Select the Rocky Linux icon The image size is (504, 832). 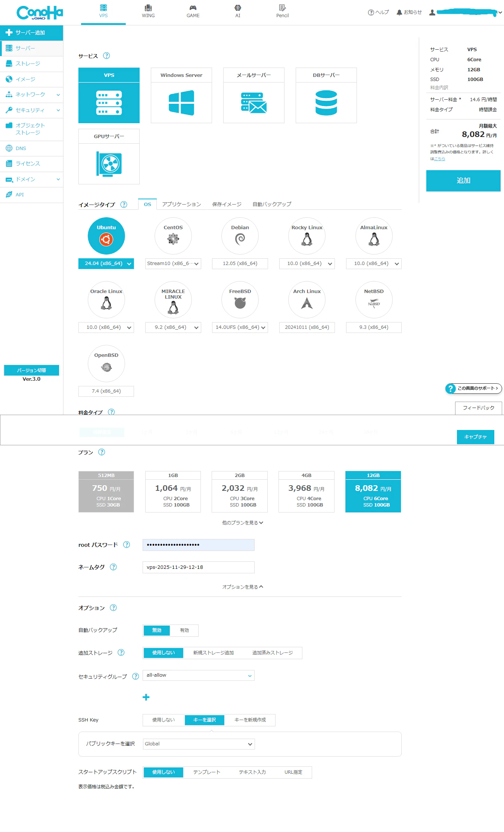tap(307, 236)
